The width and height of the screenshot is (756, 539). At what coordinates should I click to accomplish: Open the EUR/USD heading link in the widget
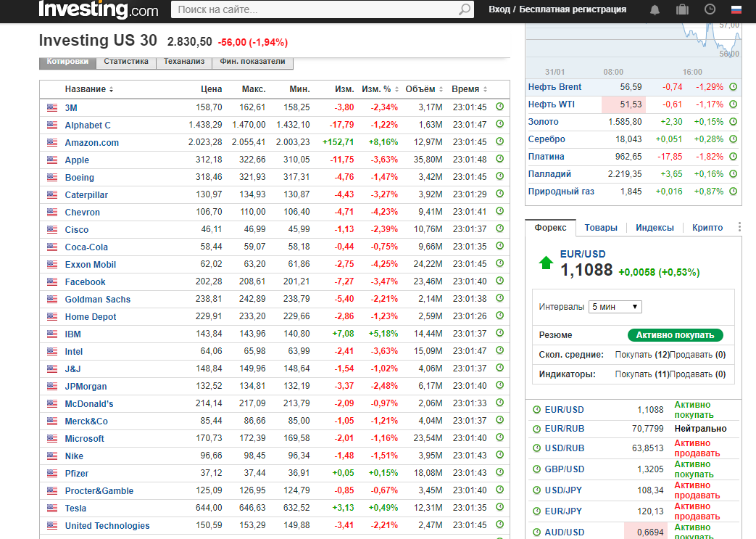(583, 254)
